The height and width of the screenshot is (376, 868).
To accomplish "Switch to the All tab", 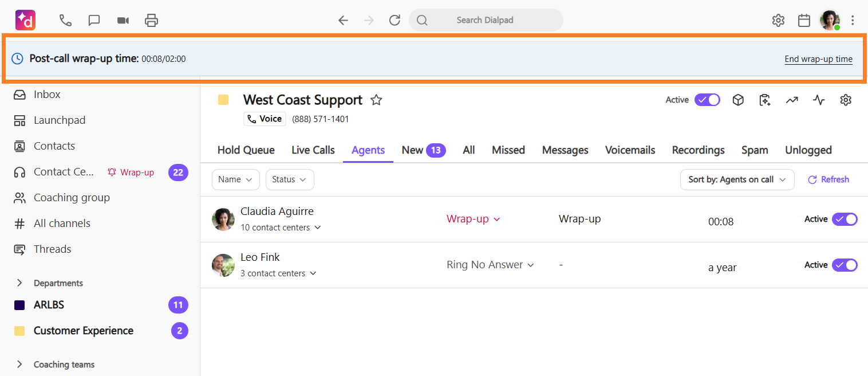I will pyautogui.click(x=469, y=150).
